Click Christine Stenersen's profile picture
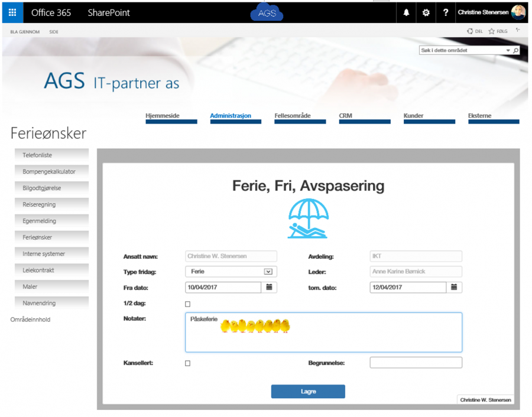532x417 pixels. tap(518, 12)
